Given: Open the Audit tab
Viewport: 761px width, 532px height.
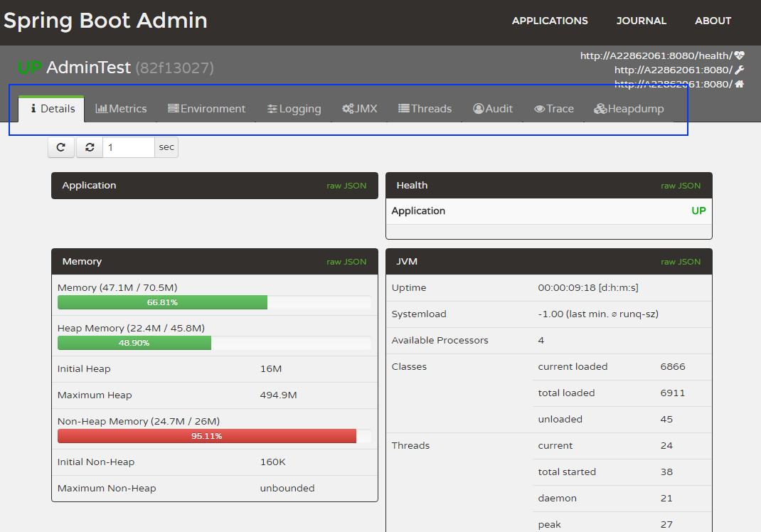Looking at the screenshot, I should 493,109.
